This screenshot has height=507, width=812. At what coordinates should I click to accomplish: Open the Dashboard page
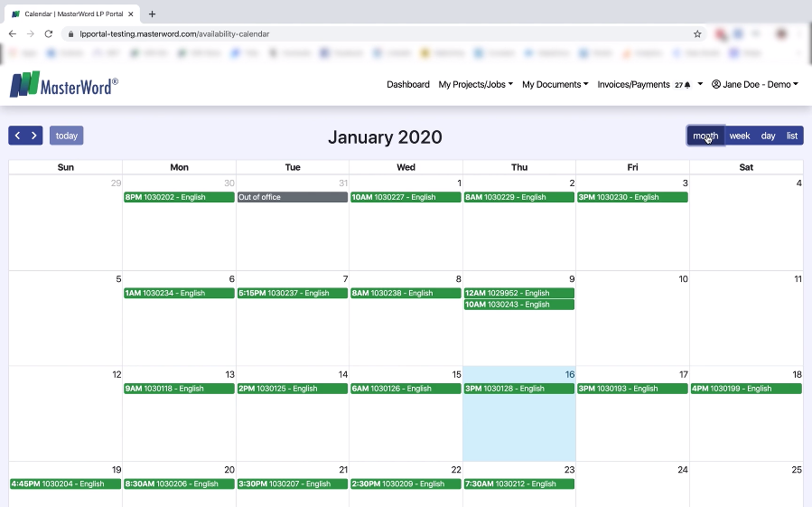[x=408, y=85]
